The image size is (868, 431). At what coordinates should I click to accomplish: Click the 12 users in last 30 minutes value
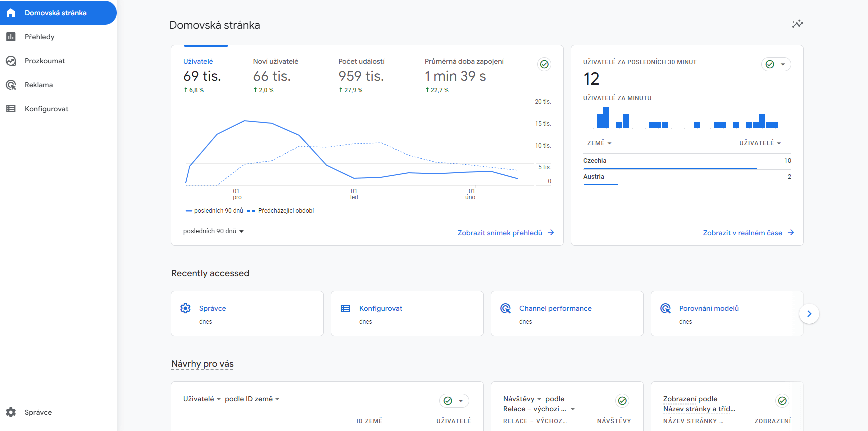pyautogui.click(x=591, y=79)
